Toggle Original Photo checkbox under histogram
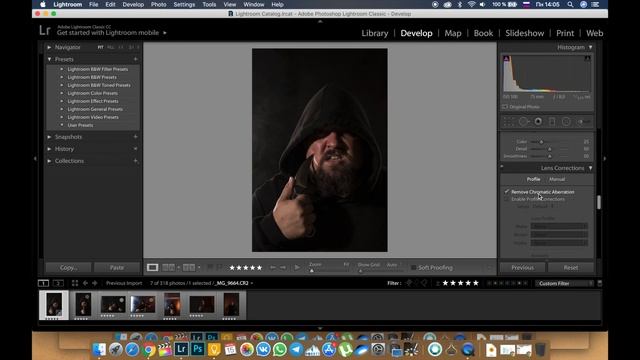Image resolution: width=640 pixels, height=360 pixels. point(505,107)
